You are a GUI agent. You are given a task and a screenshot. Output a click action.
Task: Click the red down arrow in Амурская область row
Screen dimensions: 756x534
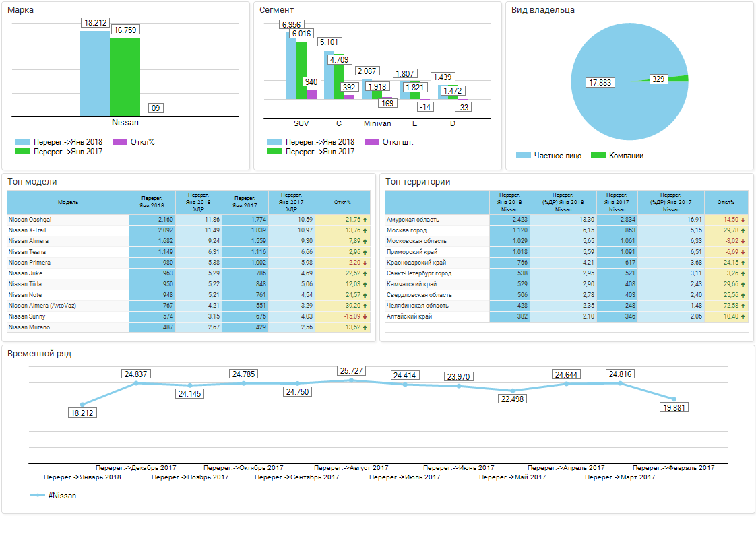coord(743,220)
